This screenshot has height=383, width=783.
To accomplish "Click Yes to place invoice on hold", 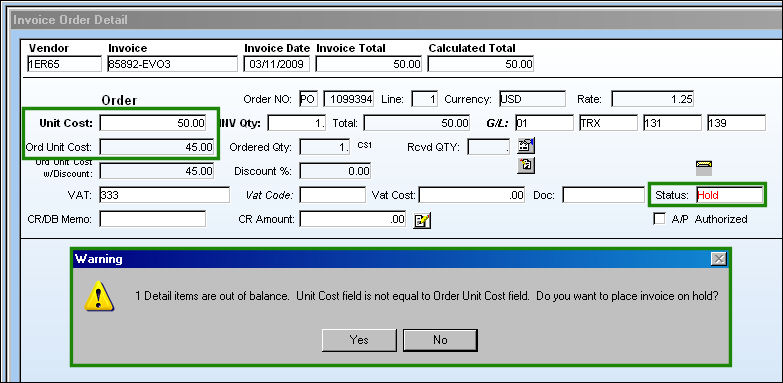I will tap(359, 340).
